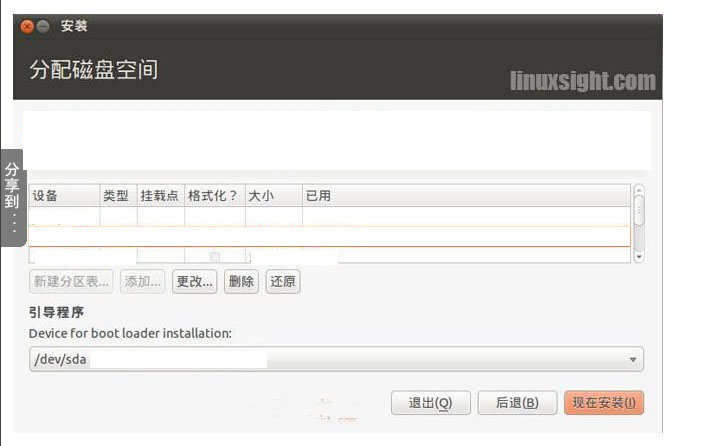Viewport: 710px width, 446px height.
Task: Select the orange highlighted partition row
Action: tap(330, 236)
